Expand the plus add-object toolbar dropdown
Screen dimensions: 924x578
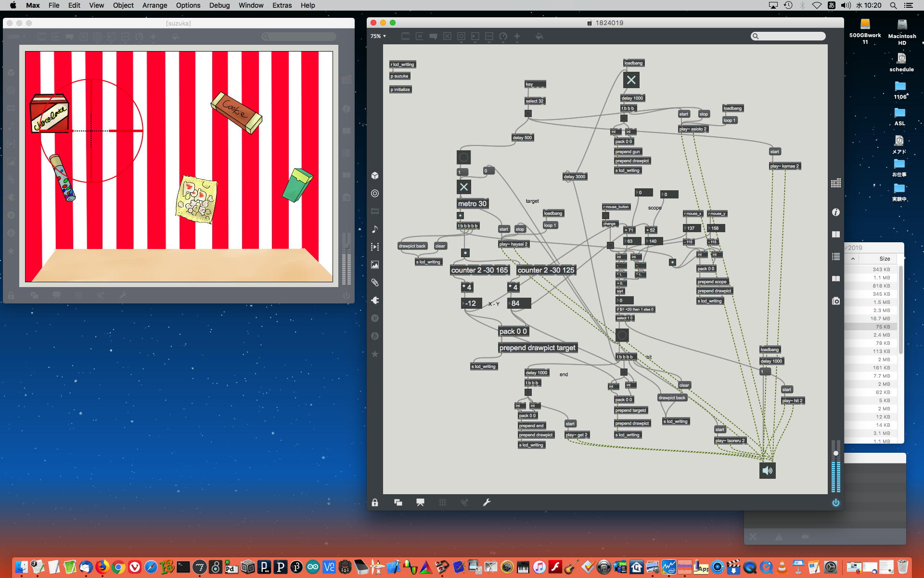coord(517,36)
